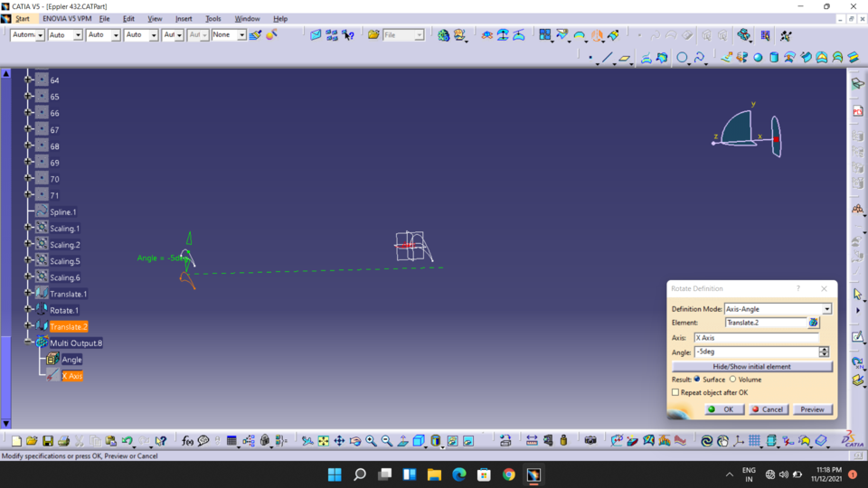Viewport: 868px width, 488px height.
Task: Click the Zoom In magnifier icon
Action: [x=372, y=441]
